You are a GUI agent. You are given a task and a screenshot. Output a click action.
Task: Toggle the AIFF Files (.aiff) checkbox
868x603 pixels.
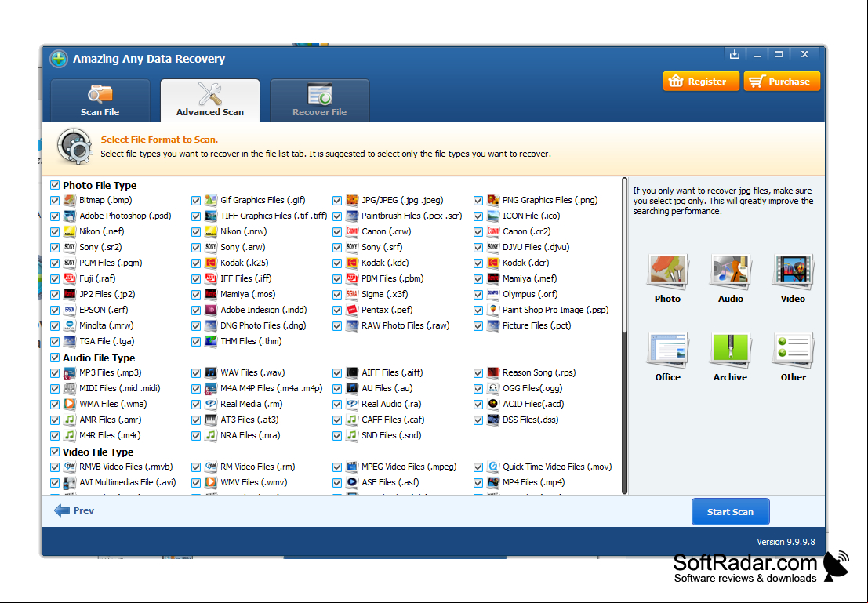pyautogui.click(x=337, y=373)
